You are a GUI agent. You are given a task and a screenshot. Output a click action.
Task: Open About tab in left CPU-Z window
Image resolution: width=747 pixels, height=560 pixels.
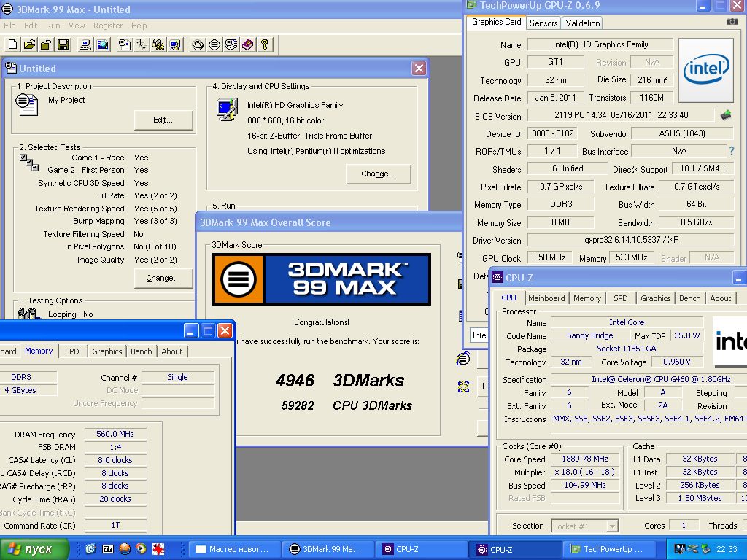(171, 351)
